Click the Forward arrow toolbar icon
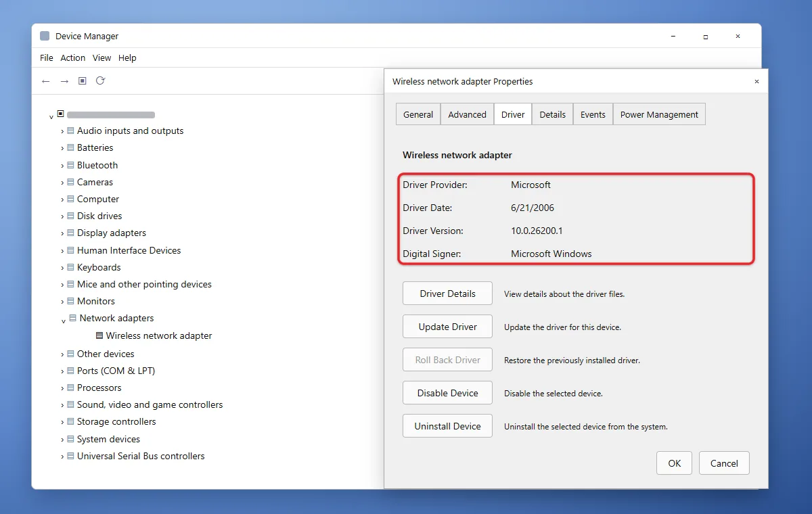Screen dimensions: 812x514 pyautogui.click(x=64, y=81)
